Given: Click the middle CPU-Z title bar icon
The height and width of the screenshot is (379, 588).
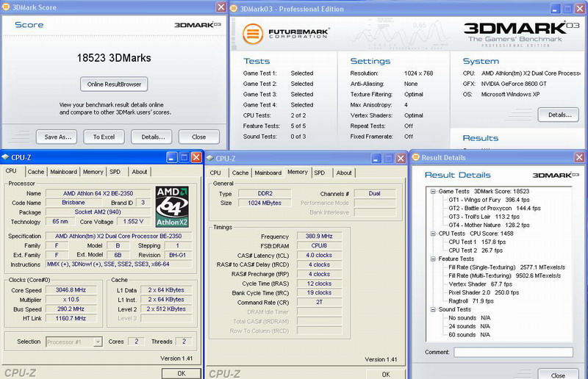Looking at the screenshot, I should pyautogui.click(x=210, y=158).
